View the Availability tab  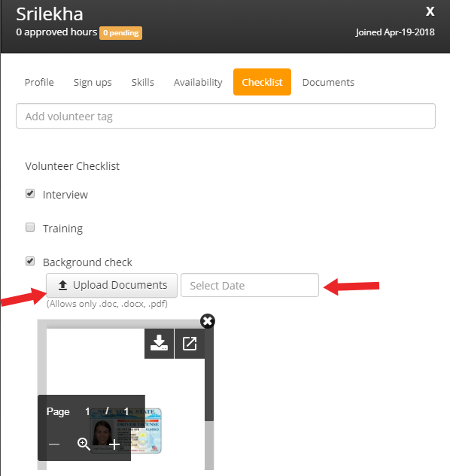coord(198,82)
